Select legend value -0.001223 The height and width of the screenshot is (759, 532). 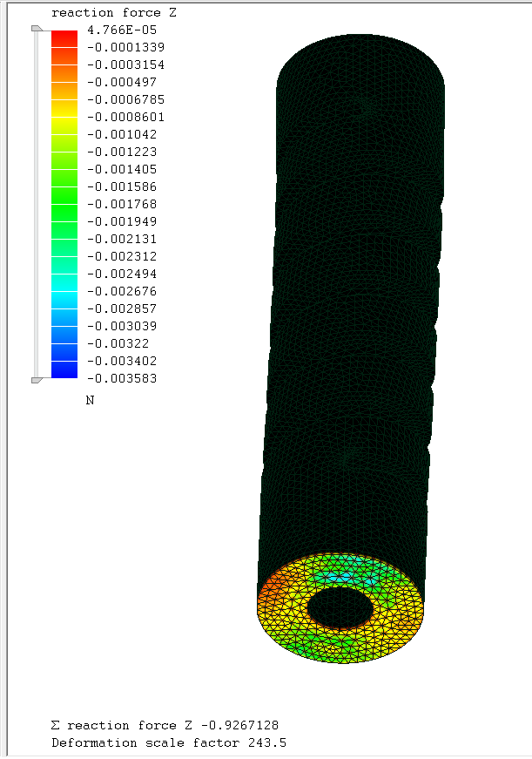pyautogui.click(x=122, y=152)
